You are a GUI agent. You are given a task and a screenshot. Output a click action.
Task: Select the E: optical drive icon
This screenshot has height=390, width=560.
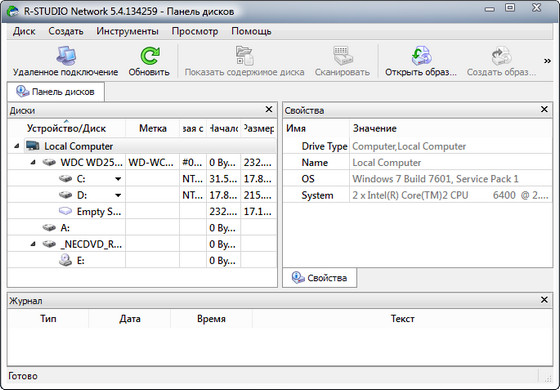coord(65,260)
